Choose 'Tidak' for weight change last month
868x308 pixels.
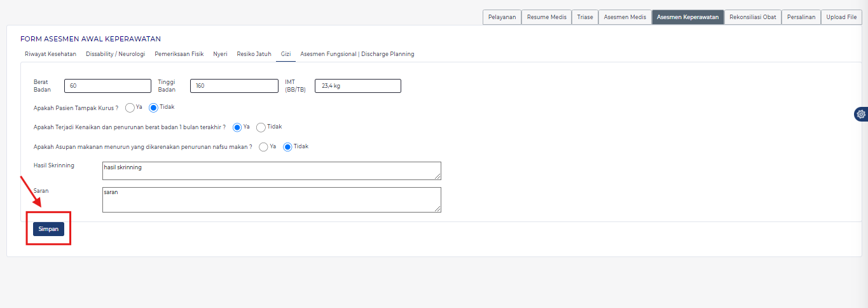[x=261, y=127]
